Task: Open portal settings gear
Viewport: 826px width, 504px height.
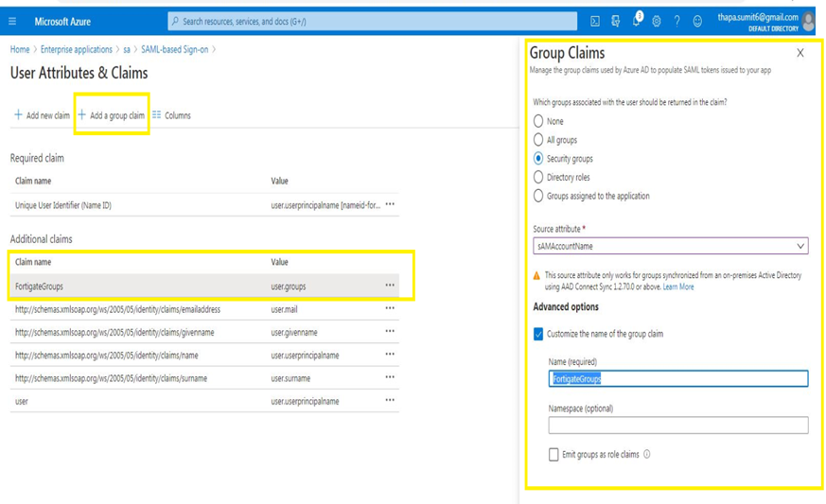Action: (x=657, y=21)
